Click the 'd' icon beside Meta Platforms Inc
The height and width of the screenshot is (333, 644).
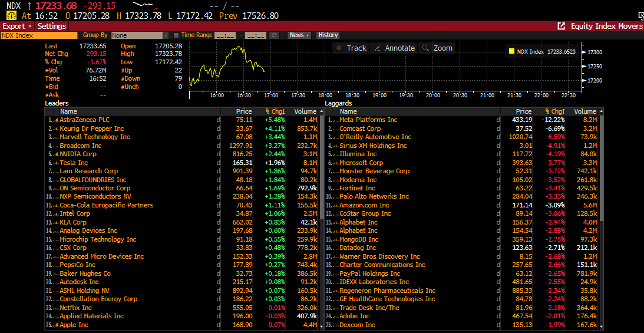pos(498,120)
